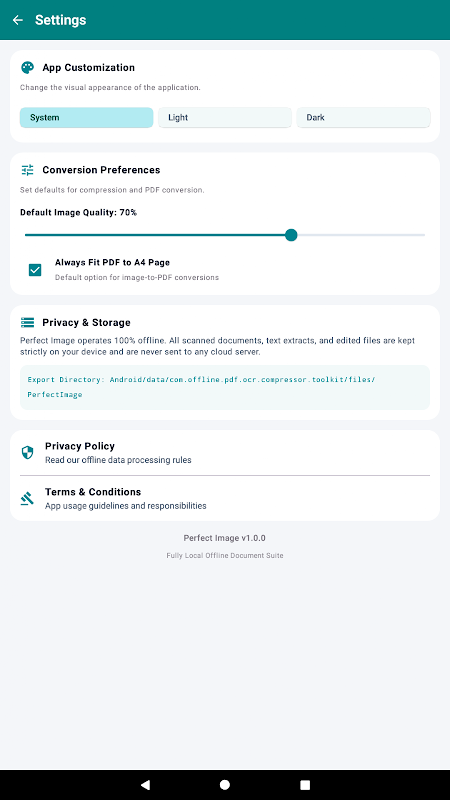Image resolution: width=450 pixels, height=800 pixels.
Task: Click the Always Fit PDF label text
Action: click(112, 262)
